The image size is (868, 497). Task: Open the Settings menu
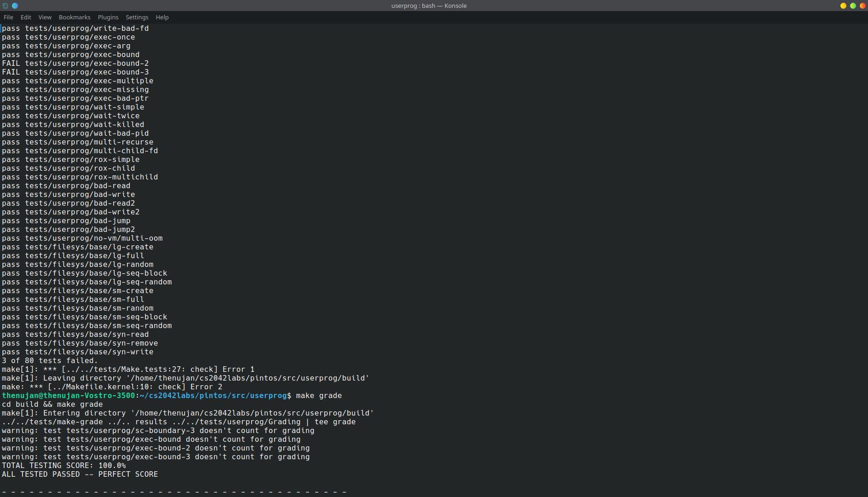[x=137, y=17]
